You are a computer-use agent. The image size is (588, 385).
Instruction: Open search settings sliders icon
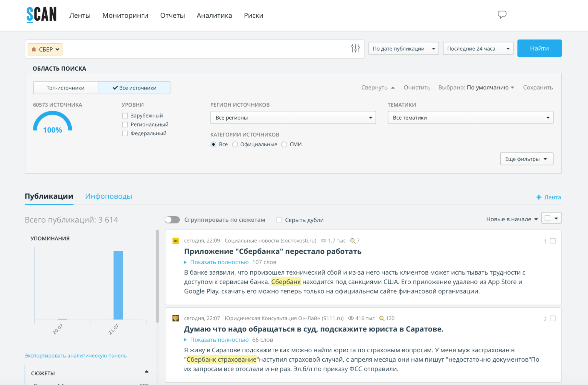[355, 48]
